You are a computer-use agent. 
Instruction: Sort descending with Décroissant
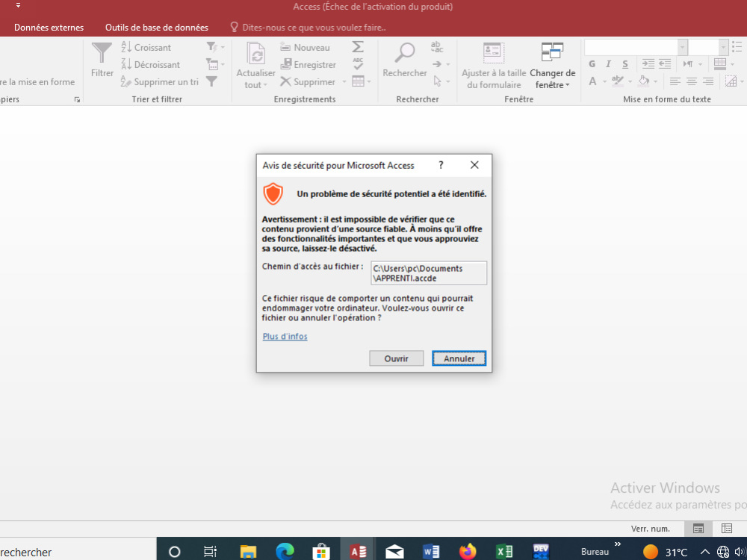(151, 64)
